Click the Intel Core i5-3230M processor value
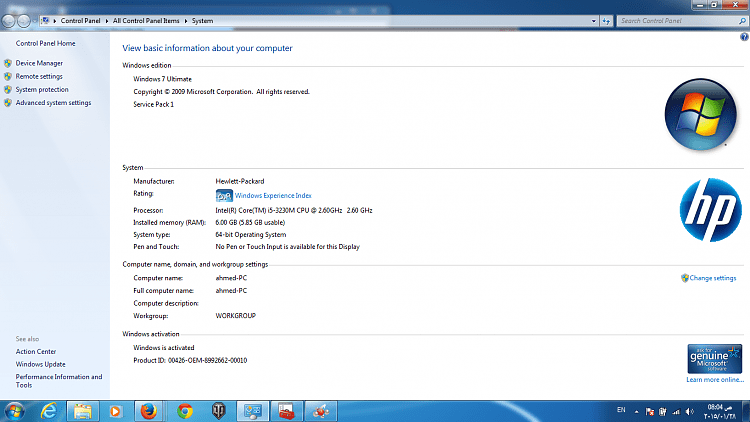750x422 pixels. pyautogui.click(x=294, y=211)
